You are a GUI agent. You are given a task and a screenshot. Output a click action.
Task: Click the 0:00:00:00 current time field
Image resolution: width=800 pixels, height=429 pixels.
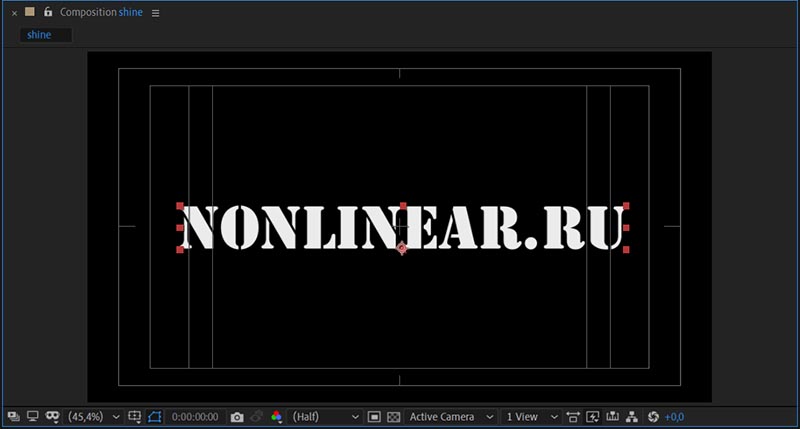(195, 417)
